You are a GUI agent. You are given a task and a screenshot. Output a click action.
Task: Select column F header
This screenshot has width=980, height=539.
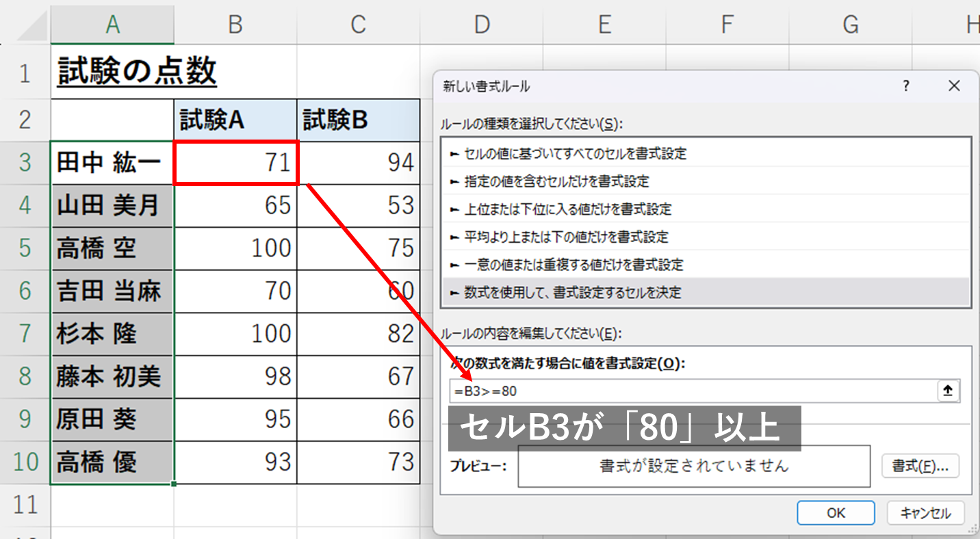[728, 25]
